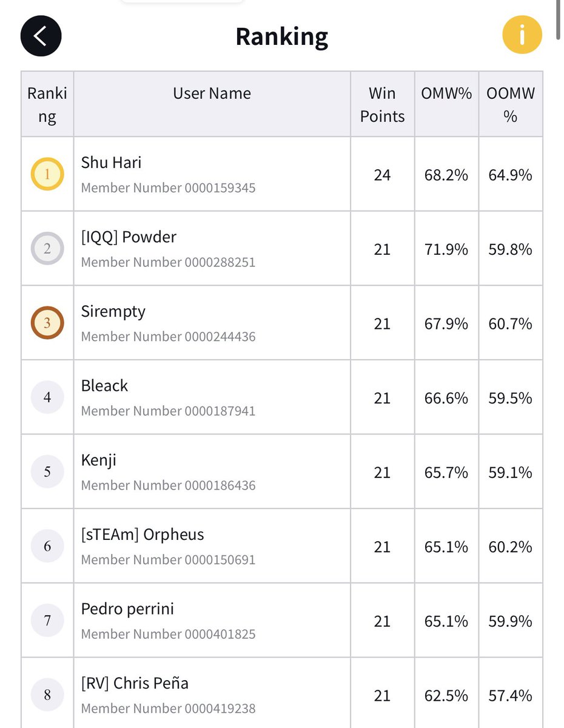Select the rank 7 circle badge
This screenshot has height=728, width=564.
(47, 620)
